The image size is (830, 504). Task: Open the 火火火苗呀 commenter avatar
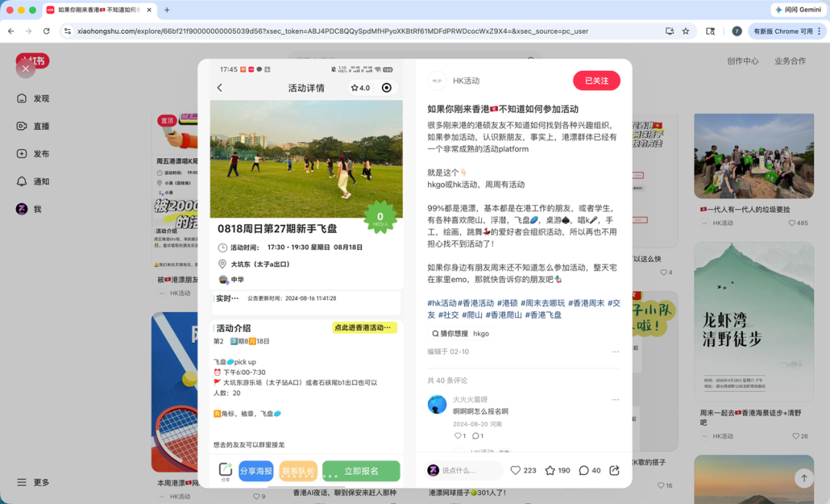437,404
